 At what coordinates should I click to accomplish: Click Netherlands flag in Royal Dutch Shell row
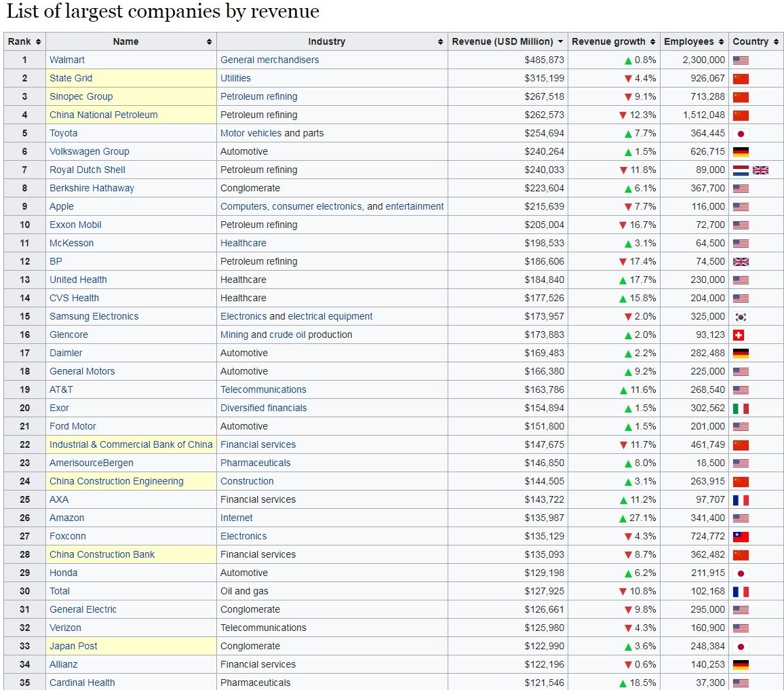[x=741, y=170]
